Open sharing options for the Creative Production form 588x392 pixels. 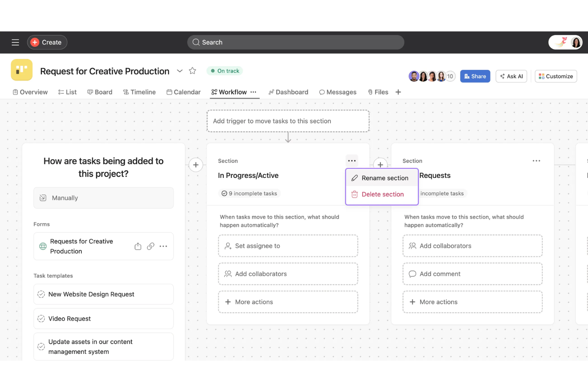pos(138,246)
